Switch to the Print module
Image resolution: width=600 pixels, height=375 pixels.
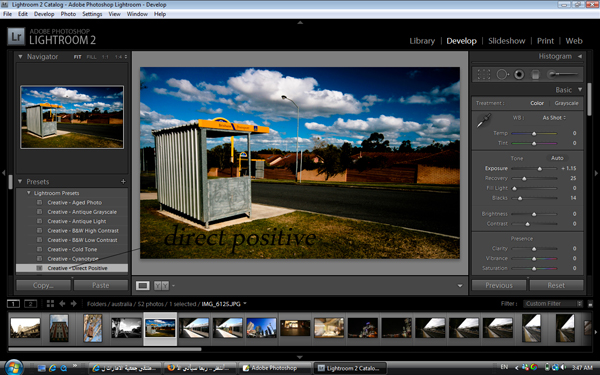(x=545, y=41)
